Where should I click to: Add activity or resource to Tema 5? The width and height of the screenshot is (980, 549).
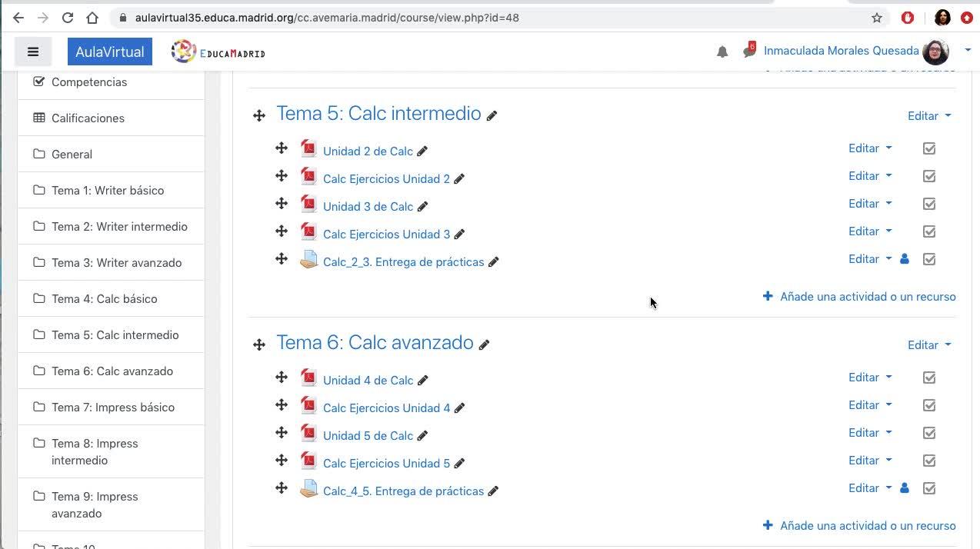859,297
